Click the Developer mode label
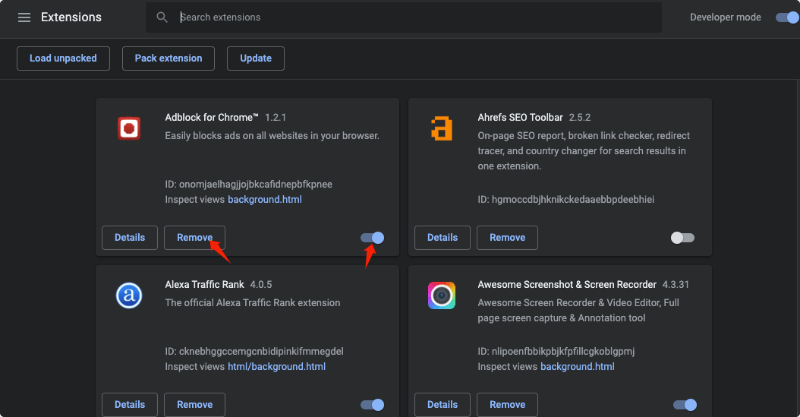 point(726,17)
